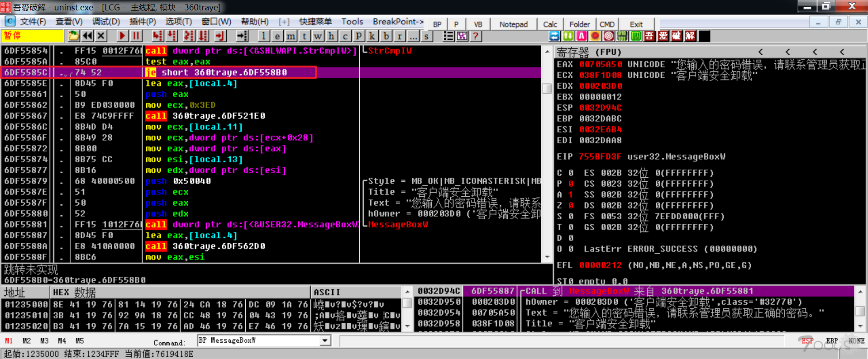Open the 插件(P) menu

(x=143, y=22)
